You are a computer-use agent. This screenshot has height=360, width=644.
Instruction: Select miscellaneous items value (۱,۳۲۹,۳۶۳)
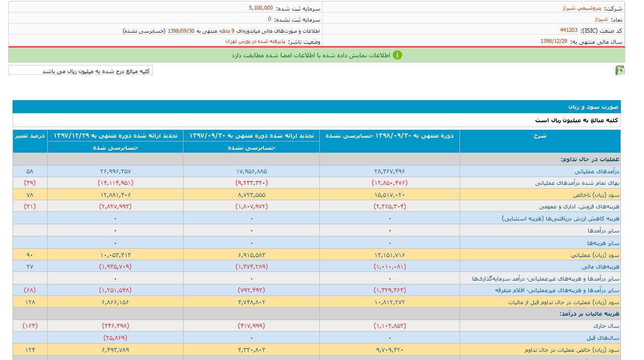[390, 290]
